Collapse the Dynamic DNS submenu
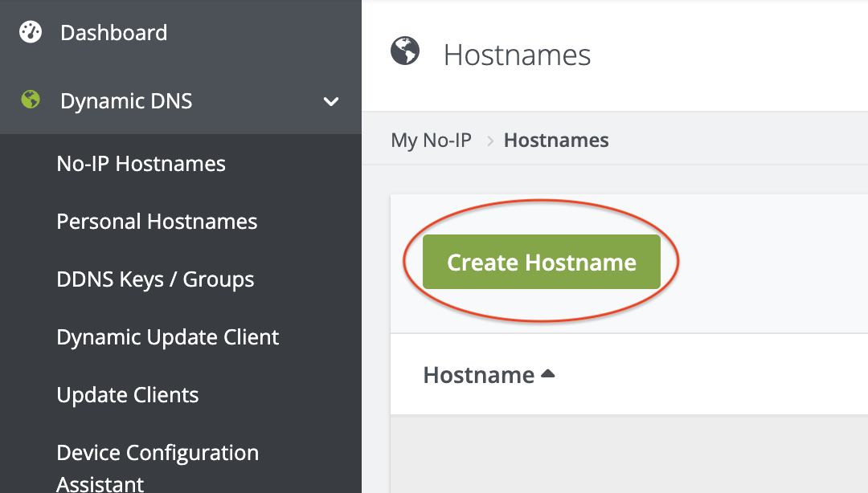The image size is (868, 493). click(330, 102)
